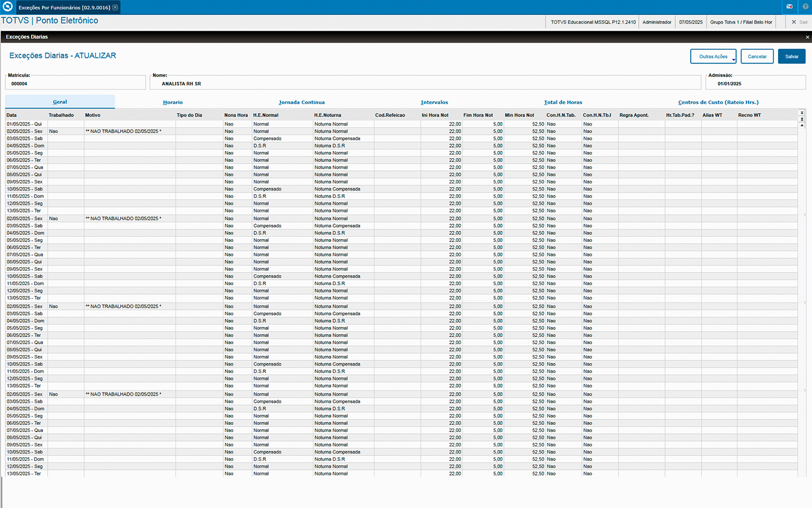Expand the Outras Ações dropdown
This screenshot has width=812, height=508.
(713, 57)
